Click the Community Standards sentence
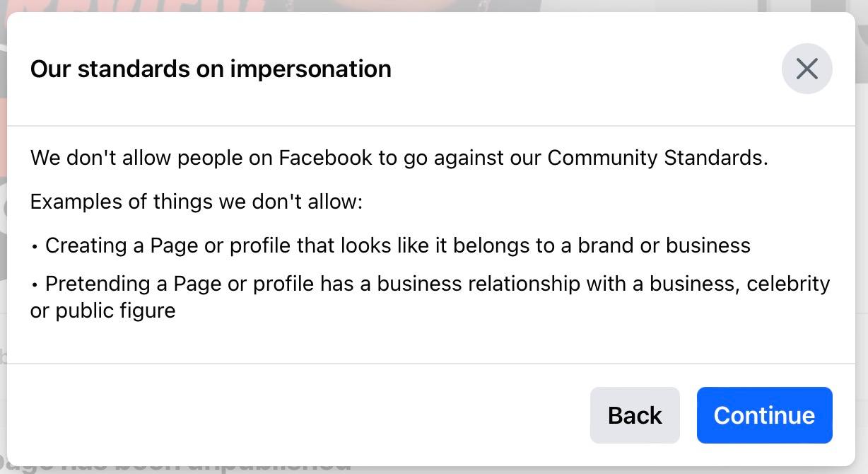 point(399,157)
